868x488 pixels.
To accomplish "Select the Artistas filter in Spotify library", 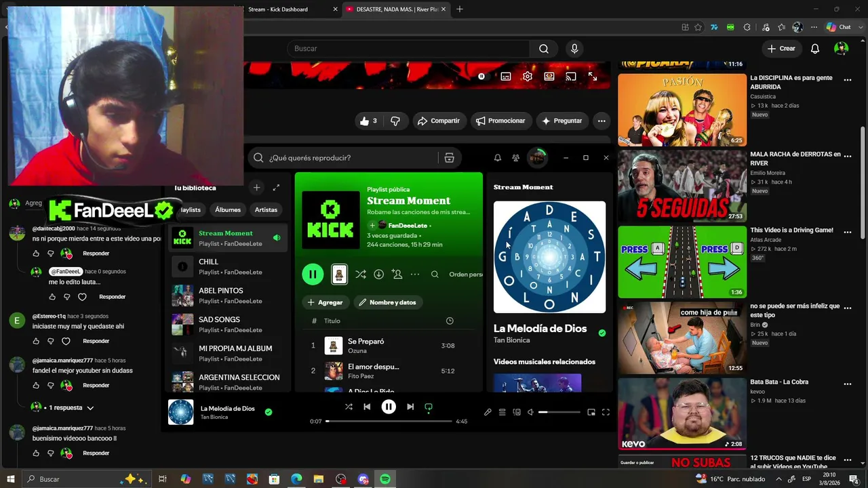I will coord(266,210).
